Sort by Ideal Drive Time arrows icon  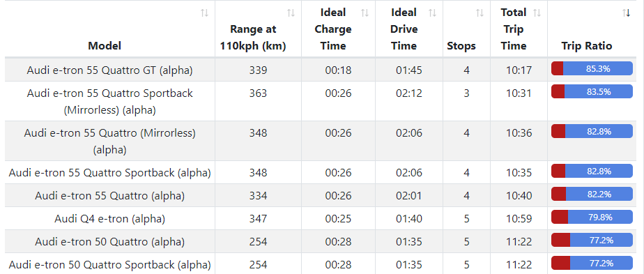tap(433, 13)
